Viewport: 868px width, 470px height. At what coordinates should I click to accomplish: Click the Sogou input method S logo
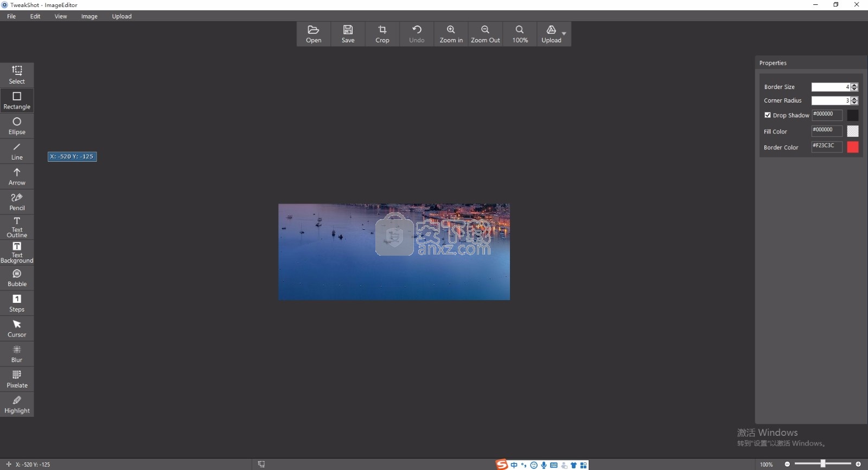tap(502, 465)
